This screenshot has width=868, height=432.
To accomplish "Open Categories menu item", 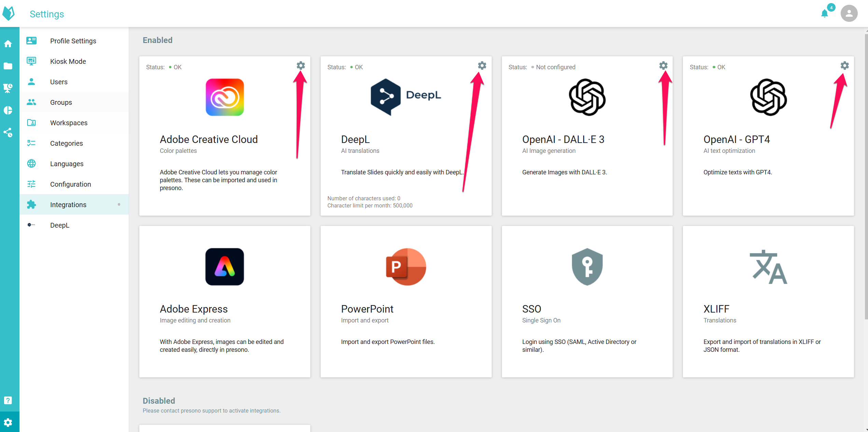I will [x=74, y=143].
